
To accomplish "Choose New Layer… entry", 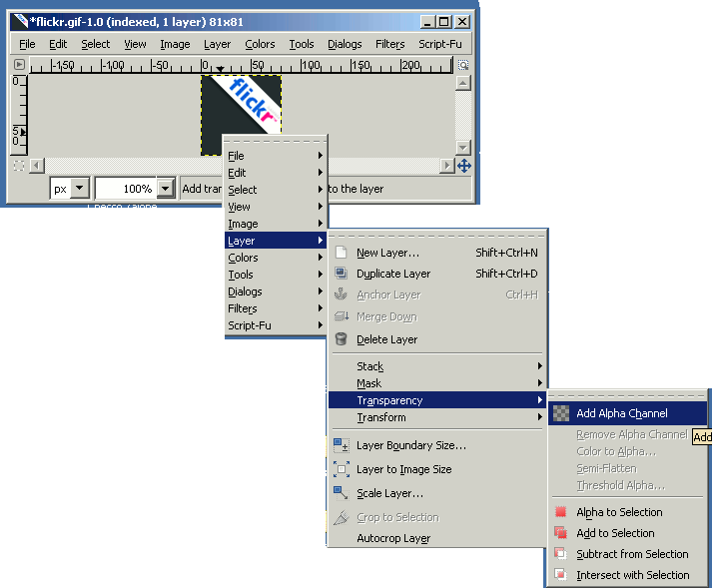I will (436, 253).
